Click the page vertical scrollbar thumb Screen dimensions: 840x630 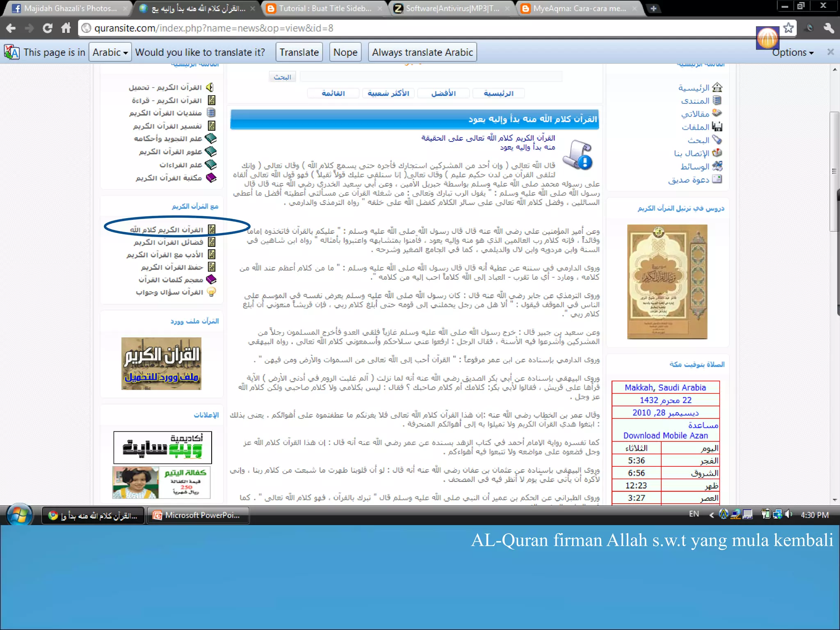point(834,171)
